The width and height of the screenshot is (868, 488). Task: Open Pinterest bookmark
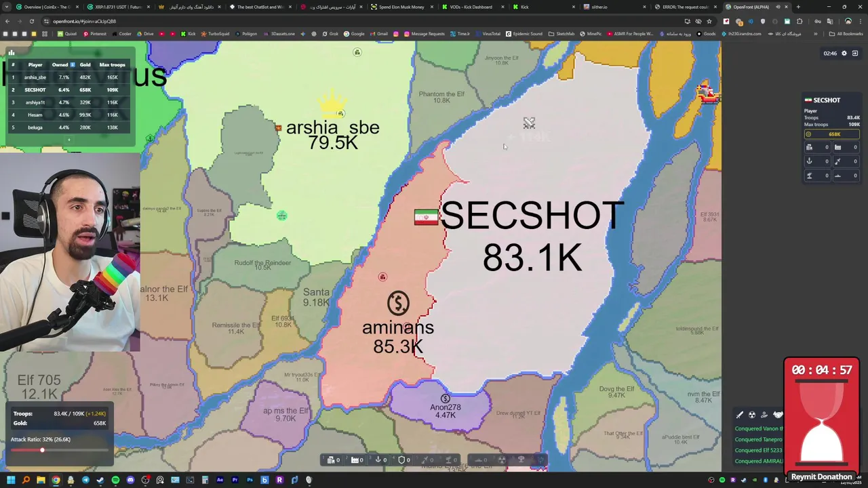point(94,34)
